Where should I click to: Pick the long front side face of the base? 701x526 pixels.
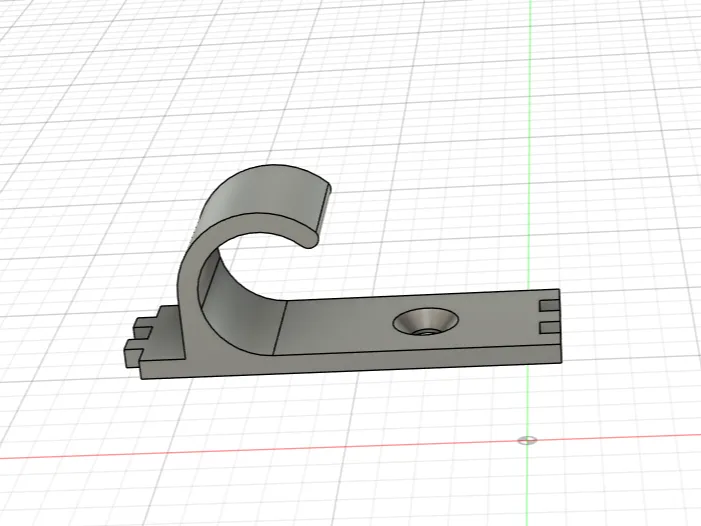351,362
